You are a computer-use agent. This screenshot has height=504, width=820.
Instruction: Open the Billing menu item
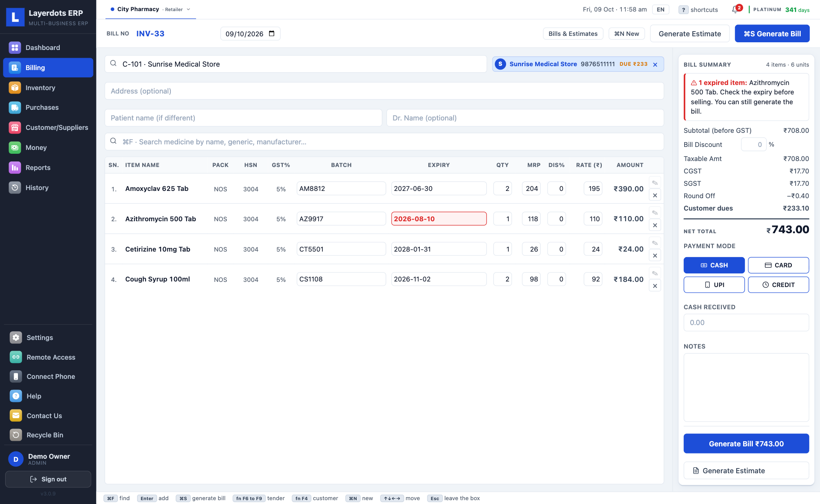[x=48, y=67]
